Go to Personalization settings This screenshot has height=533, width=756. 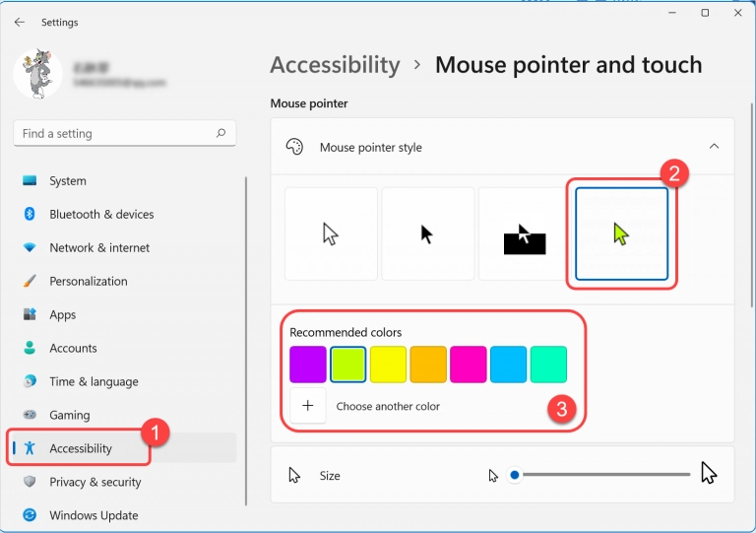tap(124, 281)
